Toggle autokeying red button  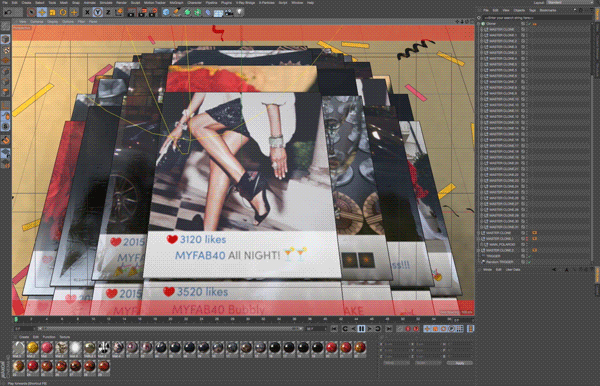tap(408, 329)
